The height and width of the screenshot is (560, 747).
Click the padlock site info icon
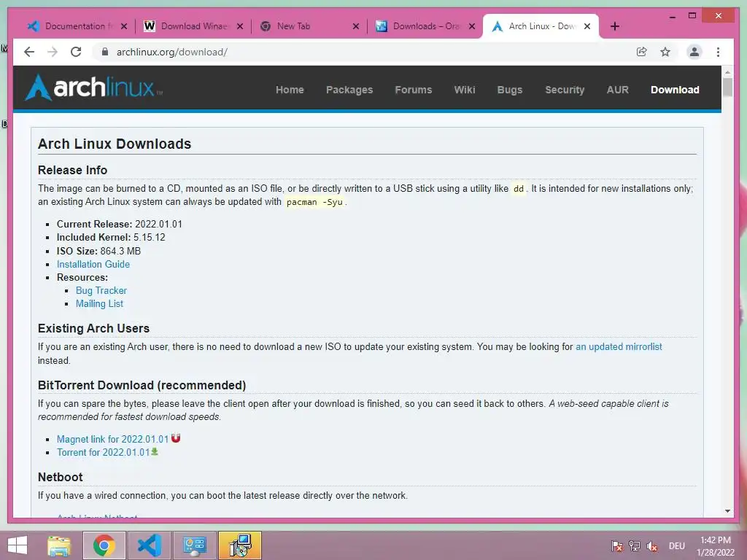pos(105,52)
